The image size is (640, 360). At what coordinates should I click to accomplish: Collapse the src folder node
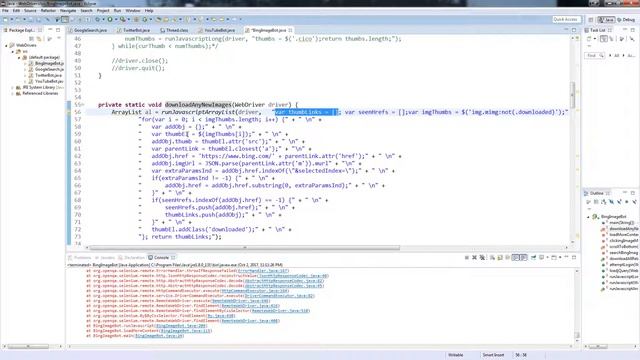pyautogui.click(x=13, y=51)
